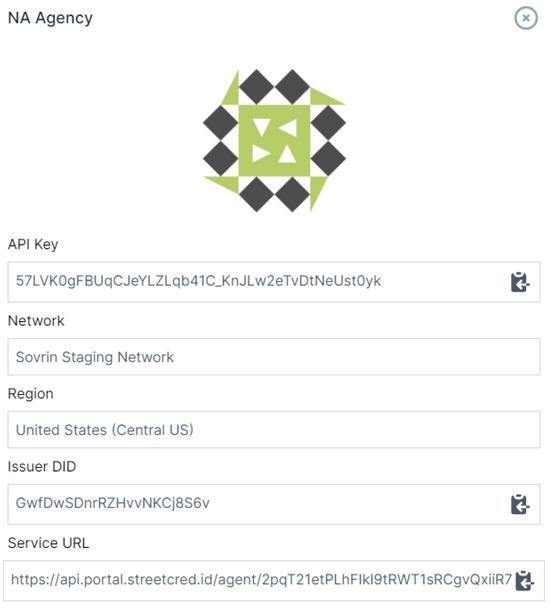The width and height of the screenshot is (550, 608).
Task: Select the United States (Central US) region field
Action: pos(274,430)
